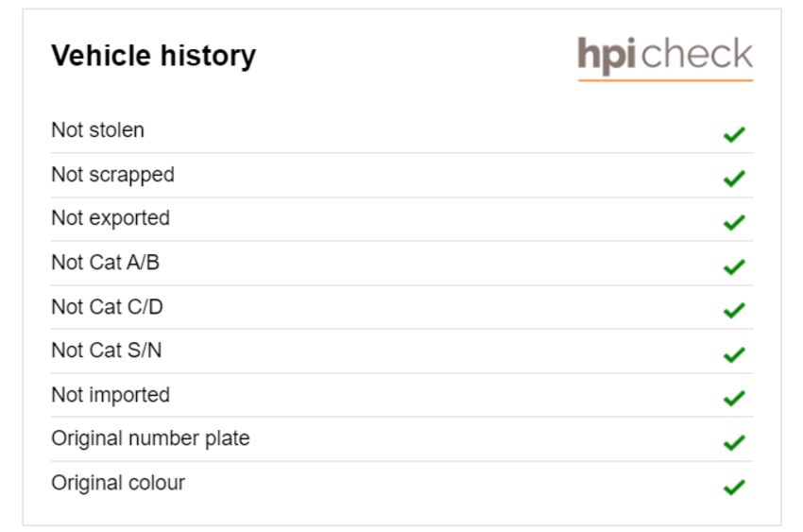The height and width of the screenshot is (532, 803).
Task: Select the Not Cat S/N label
Action: point(107,351)
